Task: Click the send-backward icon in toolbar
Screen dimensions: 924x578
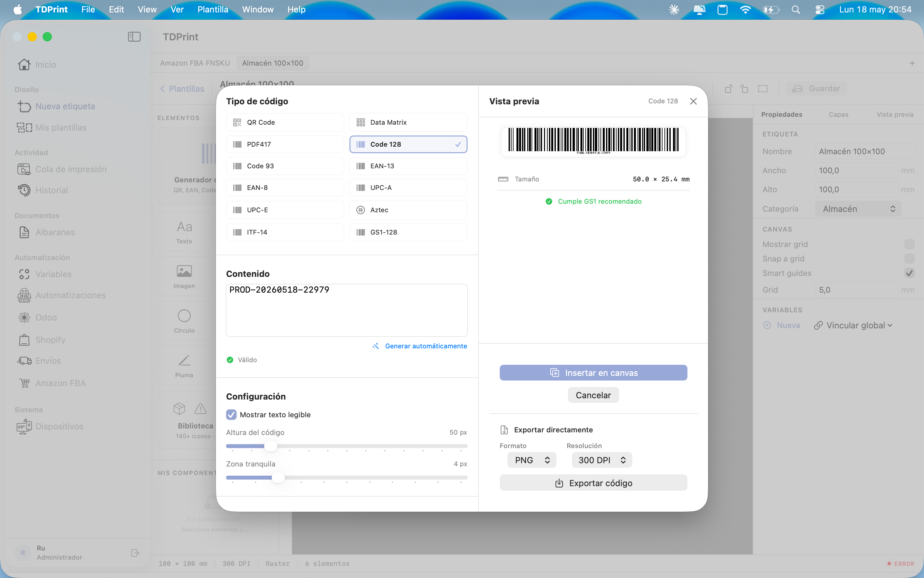Action: click(x=744, y=89)
